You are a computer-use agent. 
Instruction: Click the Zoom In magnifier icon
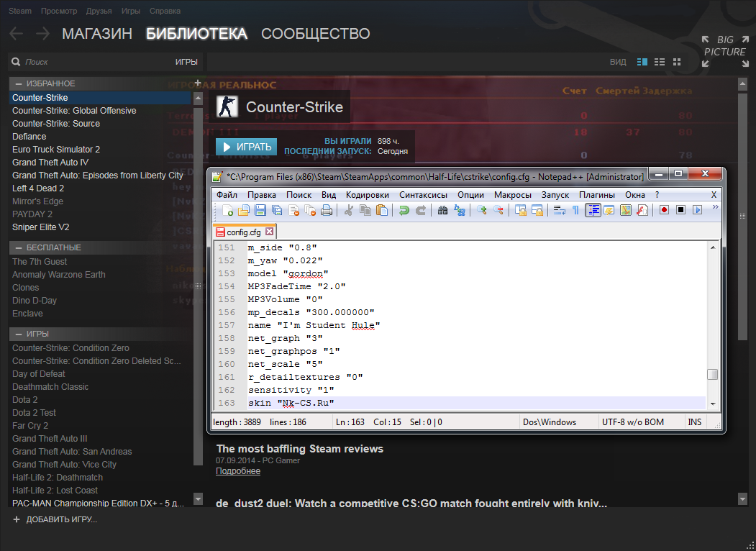point(482,210)
